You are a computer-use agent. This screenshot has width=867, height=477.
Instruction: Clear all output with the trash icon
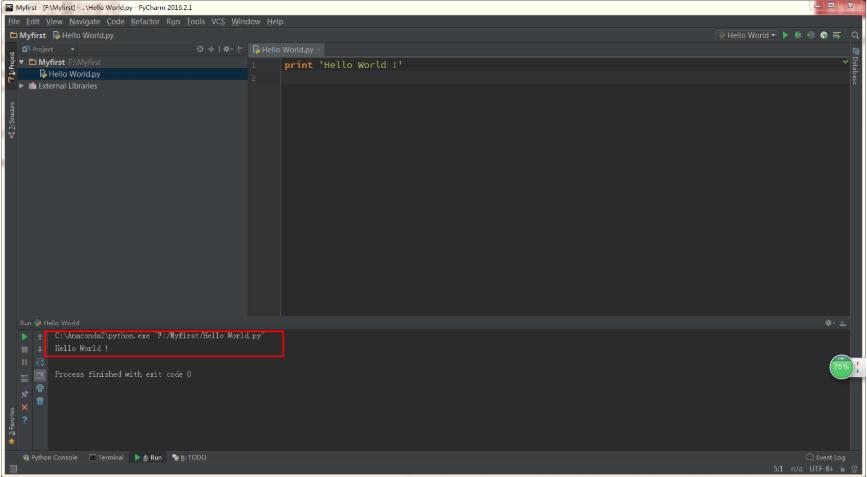point(40,401)
